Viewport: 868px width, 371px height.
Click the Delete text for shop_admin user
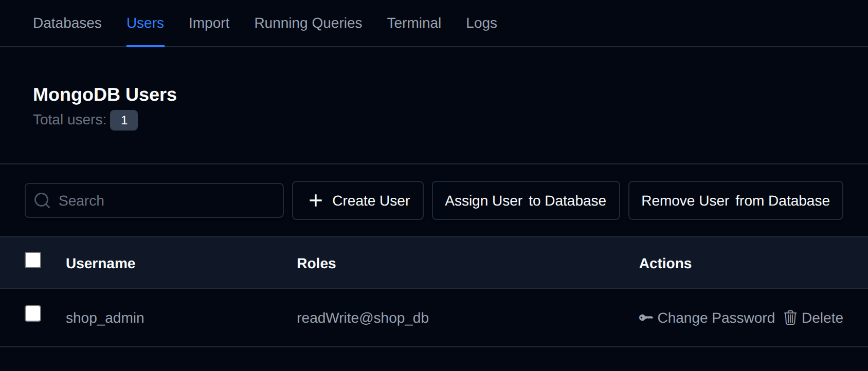(823, 318)
